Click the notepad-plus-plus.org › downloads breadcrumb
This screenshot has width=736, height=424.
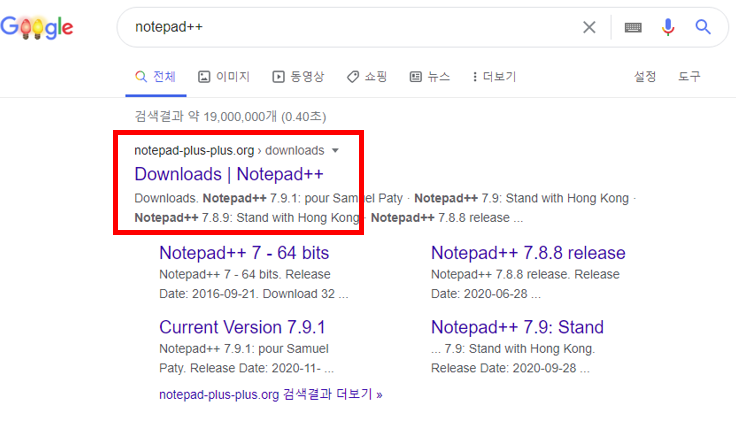pyautogui.click(x=229, y=151)
